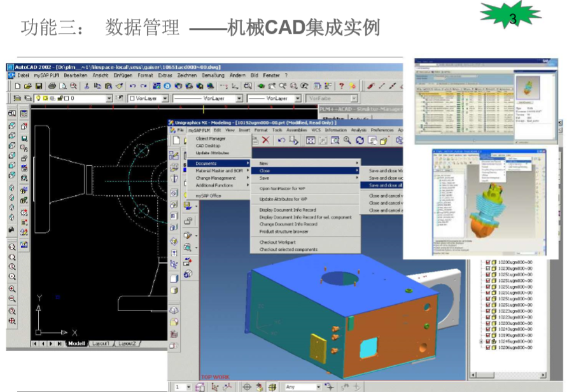This screenshot has width=567, height=392.
Task: Click Unigraphics snap point crosshair icon at bottom
Action: pos(247,387)
